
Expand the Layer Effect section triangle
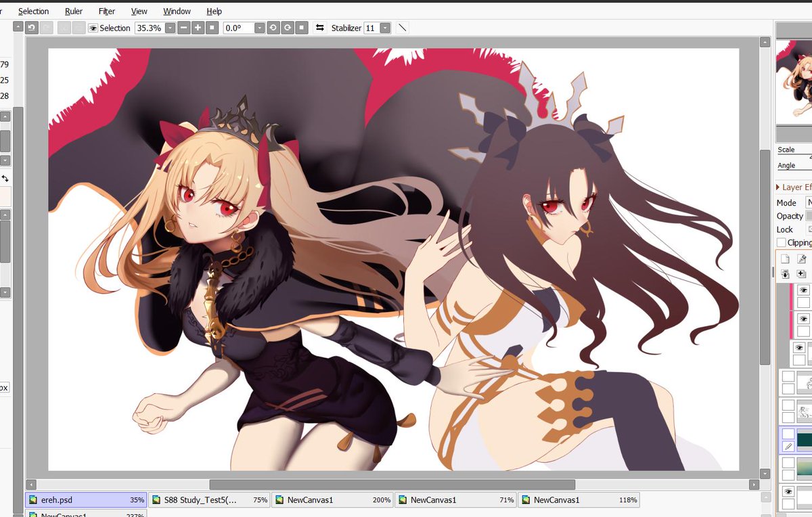coord(778,187)
